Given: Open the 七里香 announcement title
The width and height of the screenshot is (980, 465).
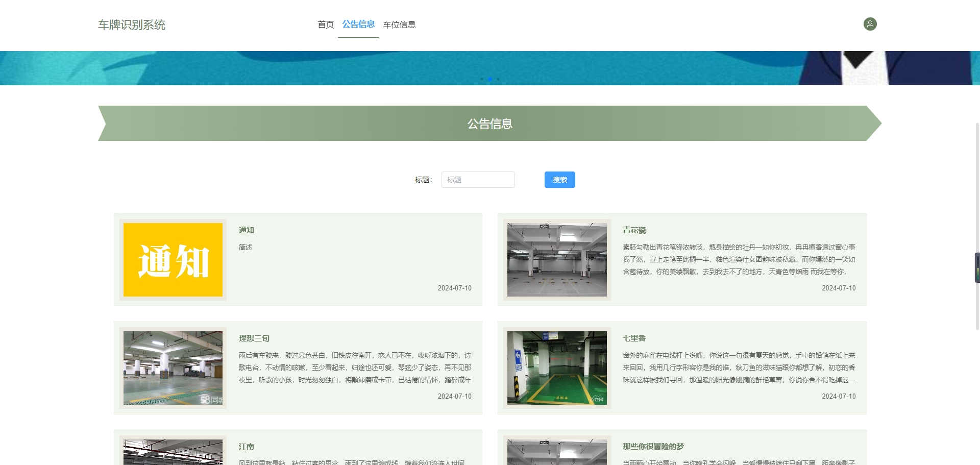Looking at the screenshot, I should pyautogui.click(x=634, y=338).
